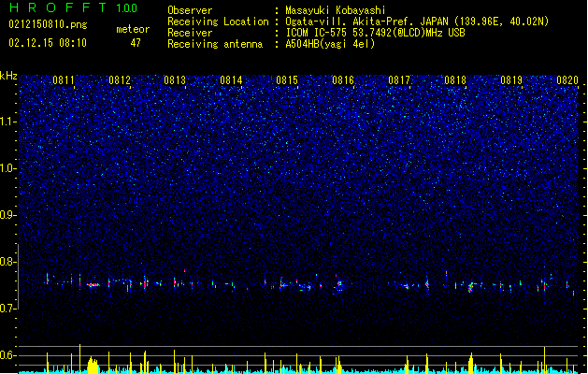The image size is (588, 374).
Task: Click the 1.0 kHz frequency label
Action: click(7, 168)
